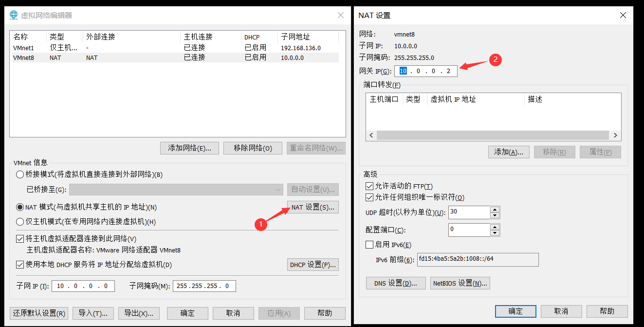
Task: Decrease 配置端口 with down arrow
Action: (x=495, y=233)
